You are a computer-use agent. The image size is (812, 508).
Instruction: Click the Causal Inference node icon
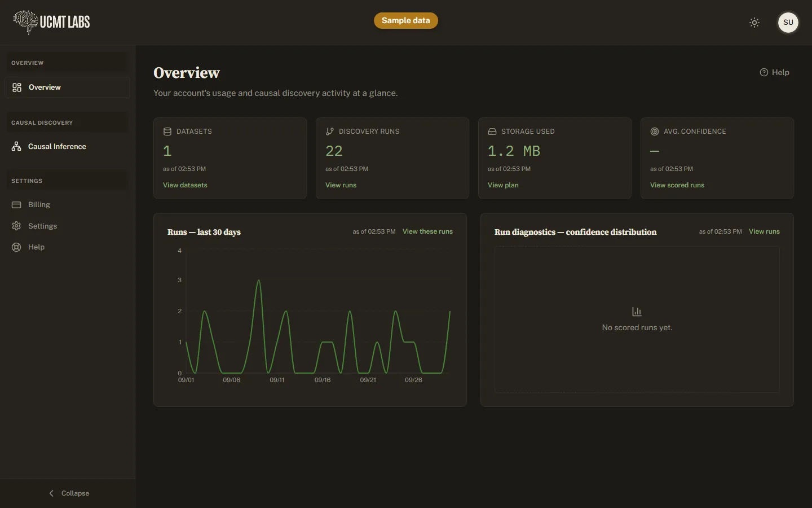point(16,147)
